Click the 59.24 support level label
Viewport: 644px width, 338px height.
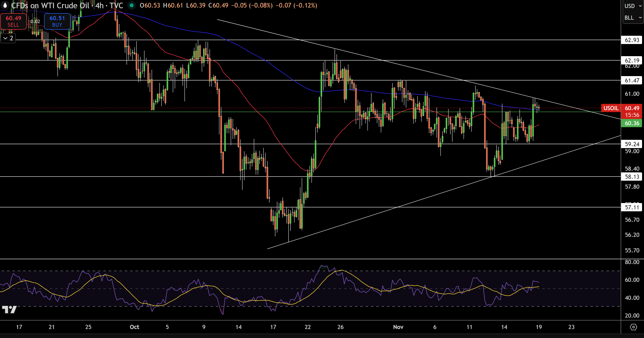pos(632,144)
